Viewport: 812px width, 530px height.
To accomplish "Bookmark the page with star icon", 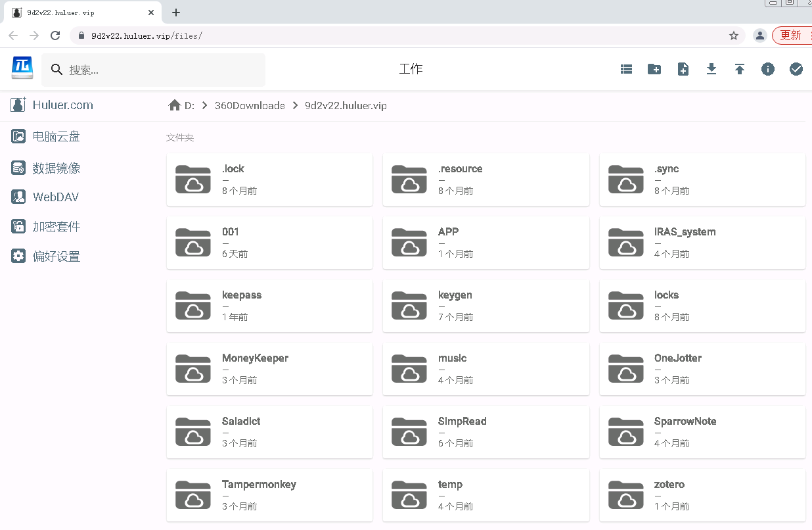I will click(734, 36).
